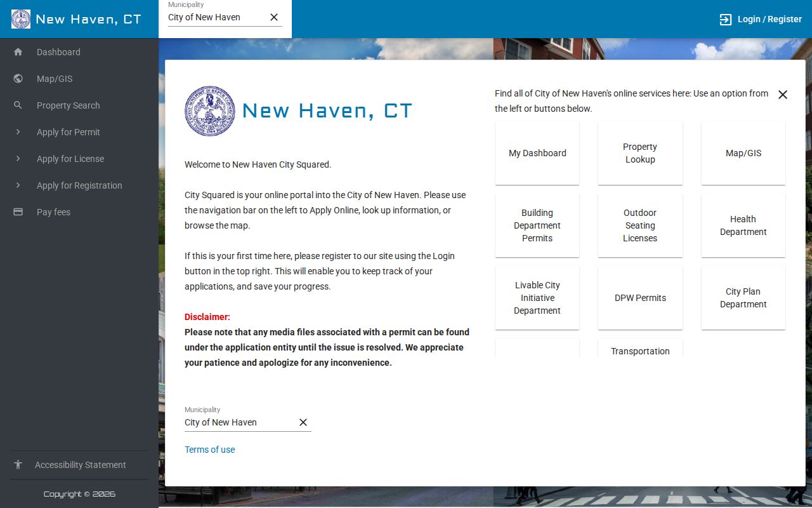Clear the header Municipality field
Viewport: 812px width, 508px height.
tap(274, 17)
